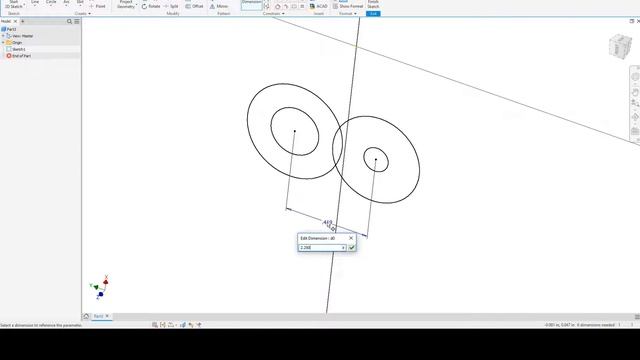Click the ViewCube

(x=620, y=46)
